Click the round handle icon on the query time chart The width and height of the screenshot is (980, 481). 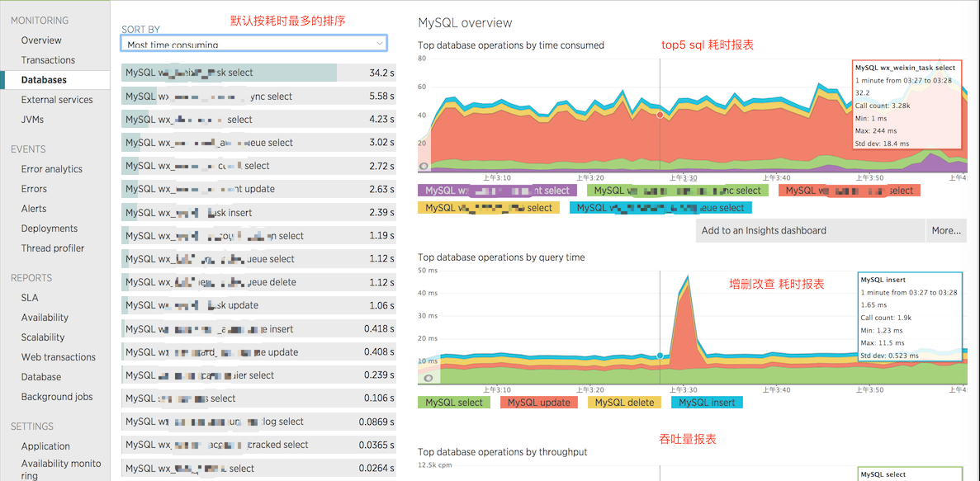coord(428,377)
